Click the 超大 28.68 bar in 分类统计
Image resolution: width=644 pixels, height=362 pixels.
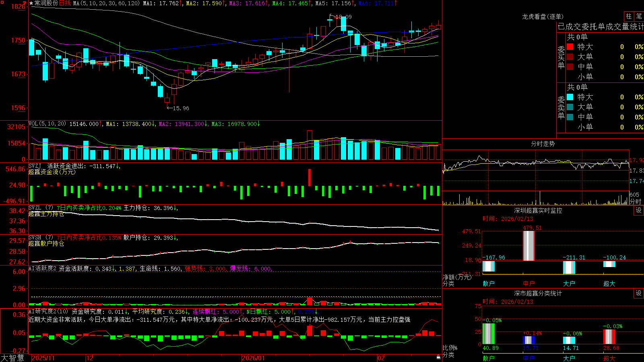(x=609, y=337)
